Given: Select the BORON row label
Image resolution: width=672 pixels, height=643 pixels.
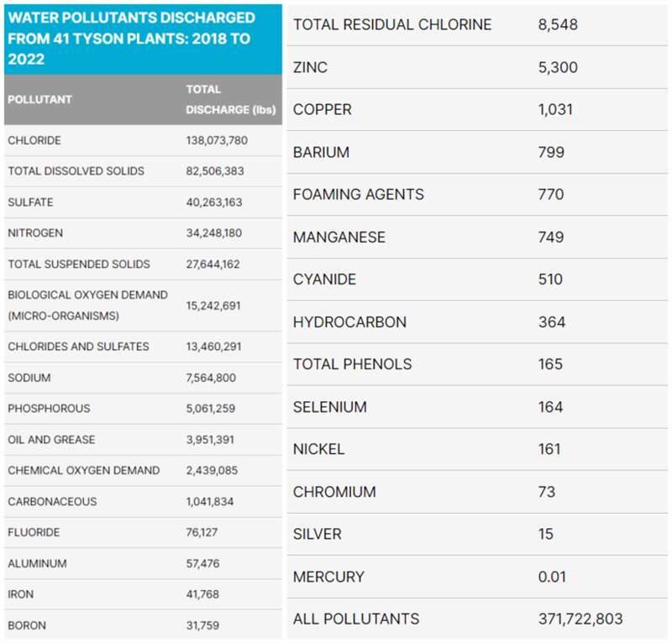Looking at the screenshot, I should (x=27, y=625).
